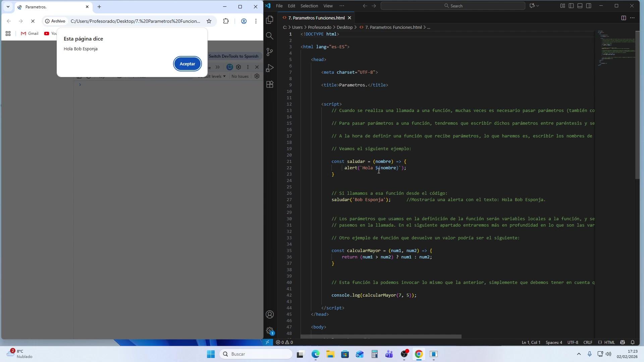Show hidden icons in the system tray
Viewport: 644px width, 362px height.
click(579, 354)
